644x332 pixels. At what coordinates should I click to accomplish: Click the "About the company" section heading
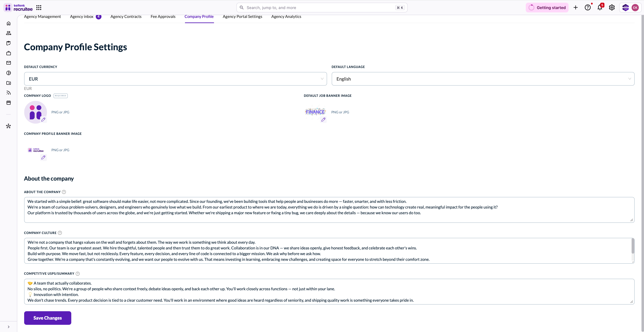pyautogui.click(x=49, y=179)
